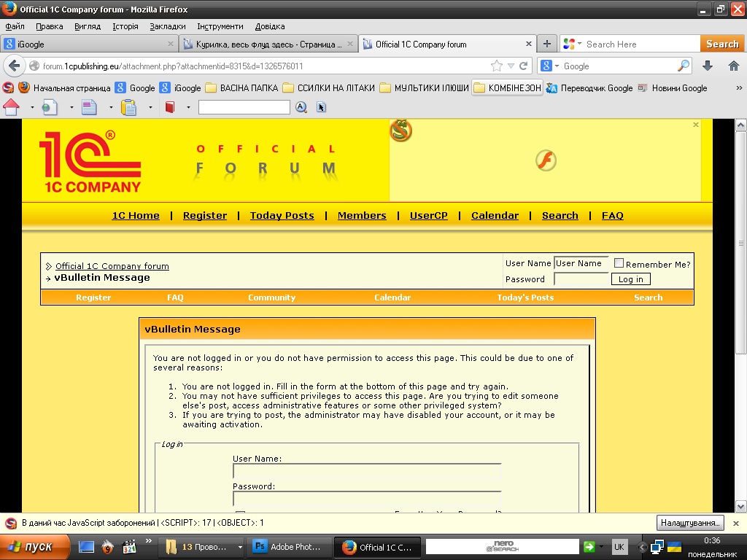Click the Community navbar link
Image resolution: width=747 pixels, height=560 pixels.
pos(271,297)
